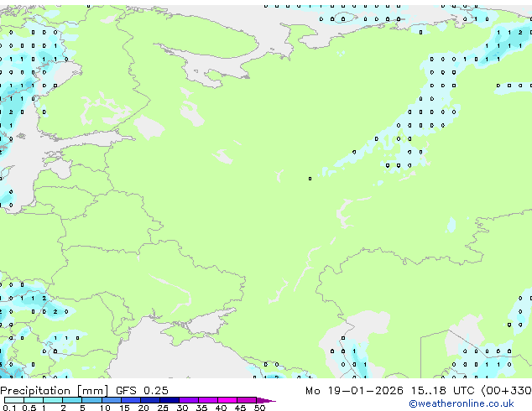
Task: Pick the legend swatch between 15 and 20
Action: pyautogui.click(x=130, y=400)
